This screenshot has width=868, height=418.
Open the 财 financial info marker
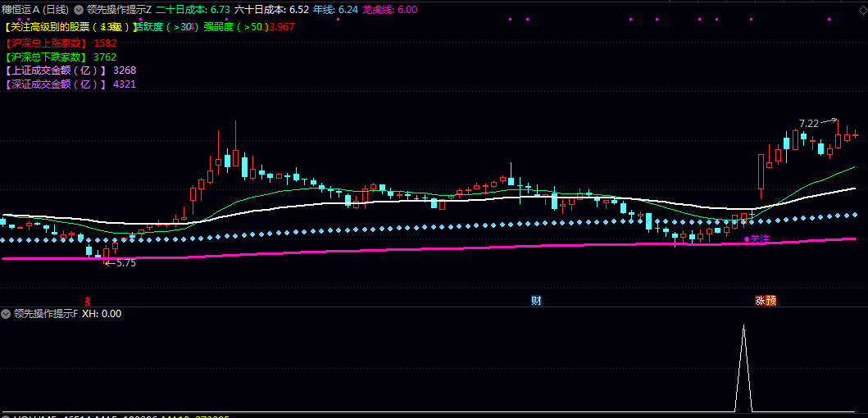pyautogui.click(x=536, y=301)
